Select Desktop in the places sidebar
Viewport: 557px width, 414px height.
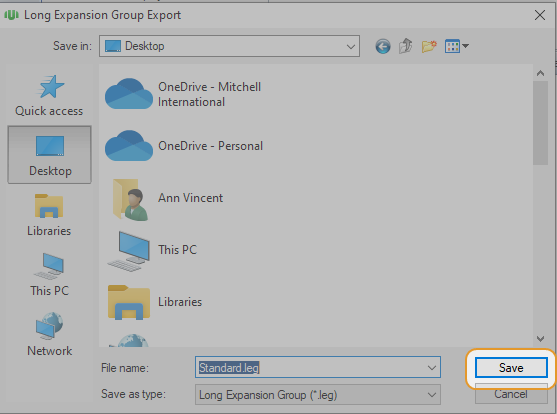(49, 155)
